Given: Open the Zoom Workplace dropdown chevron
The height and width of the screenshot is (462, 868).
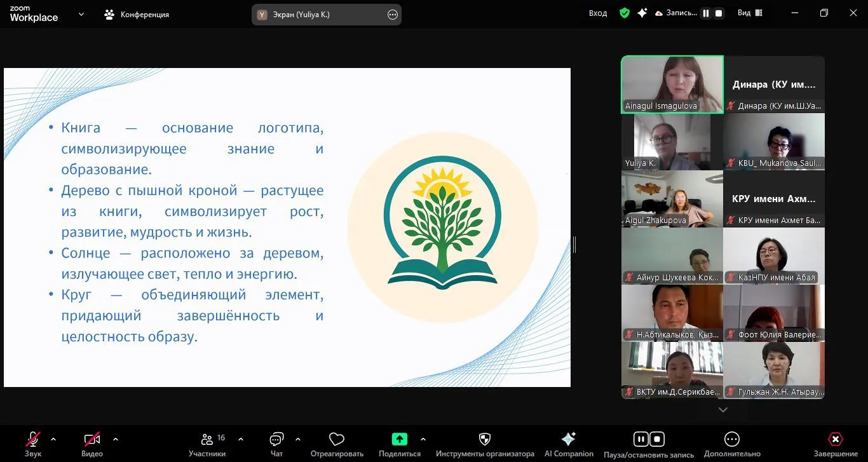Looking at the screenshot, I should [x=81, y=14].
